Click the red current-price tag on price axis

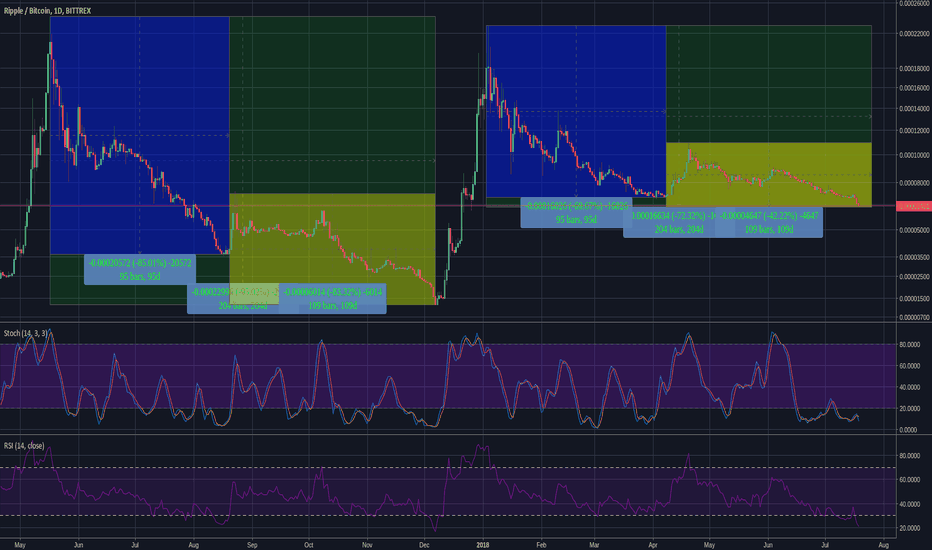(x=914, y=206)
